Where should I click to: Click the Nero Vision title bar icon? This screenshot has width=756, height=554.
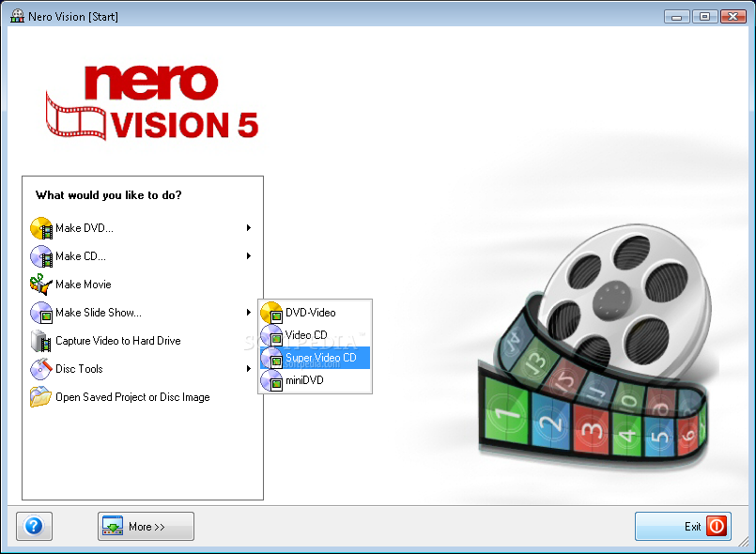17,16
